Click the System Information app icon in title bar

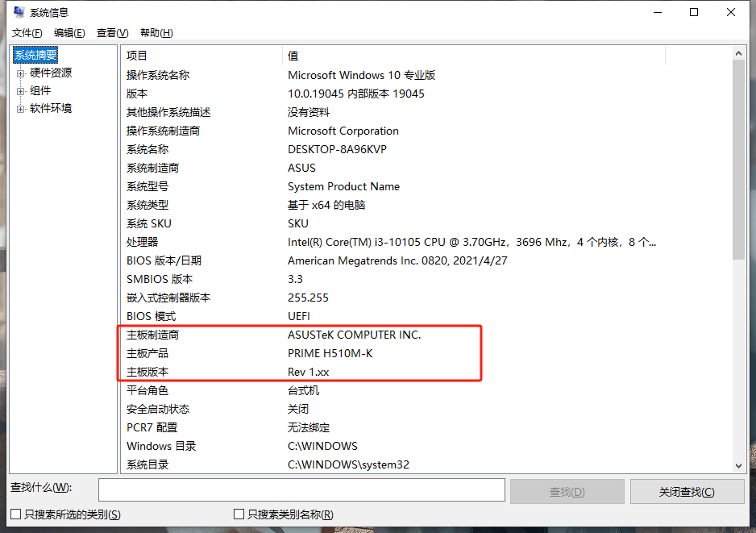tap(19, 12)
